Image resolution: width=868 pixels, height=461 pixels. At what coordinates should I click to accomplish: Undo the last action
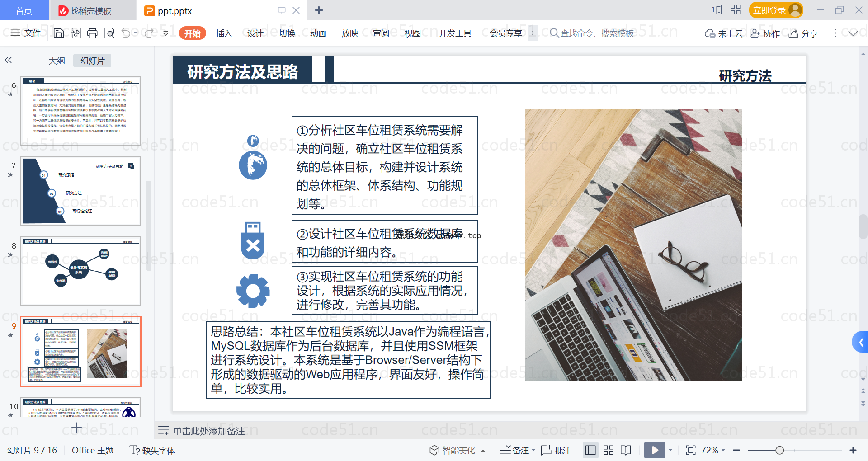point(126,33)
